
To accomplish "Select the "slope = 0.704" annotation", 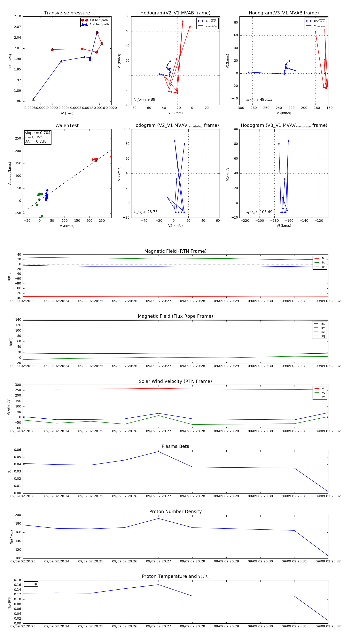I will click(37, 133).
